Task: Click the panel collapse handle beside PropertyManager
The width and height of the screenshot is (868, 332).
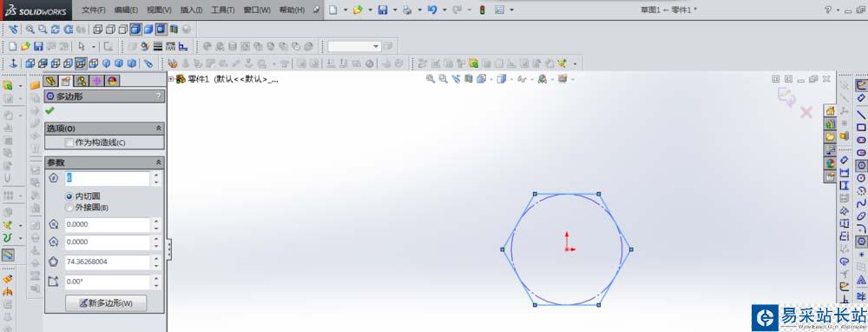Action: [169, 249]
